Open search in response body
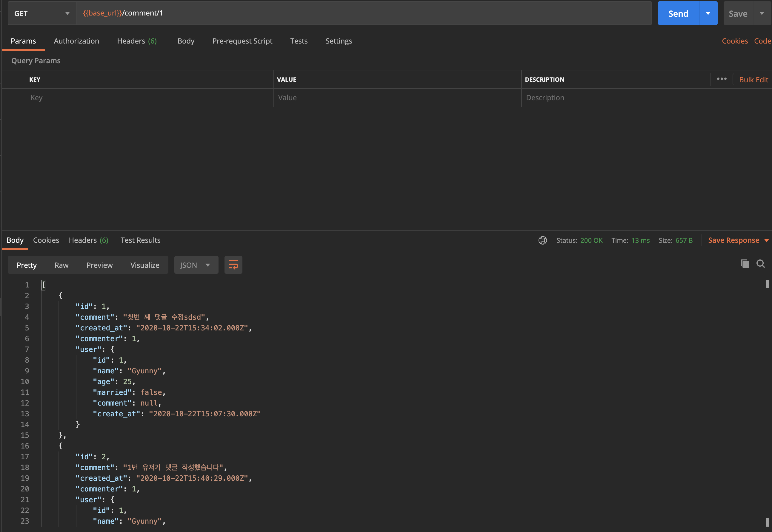772x532 pixels. 760,264
